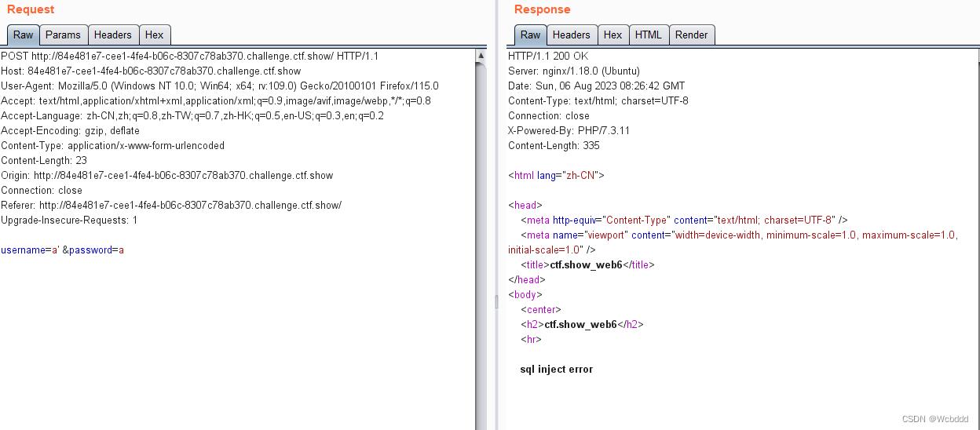Click the Referer header line
This screenshot has height=430, width=980.
pyautogui.click(x=171, y=205)
